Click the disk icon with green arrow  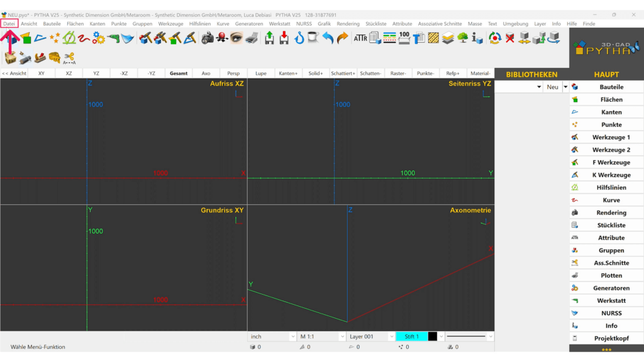(269, 38)
